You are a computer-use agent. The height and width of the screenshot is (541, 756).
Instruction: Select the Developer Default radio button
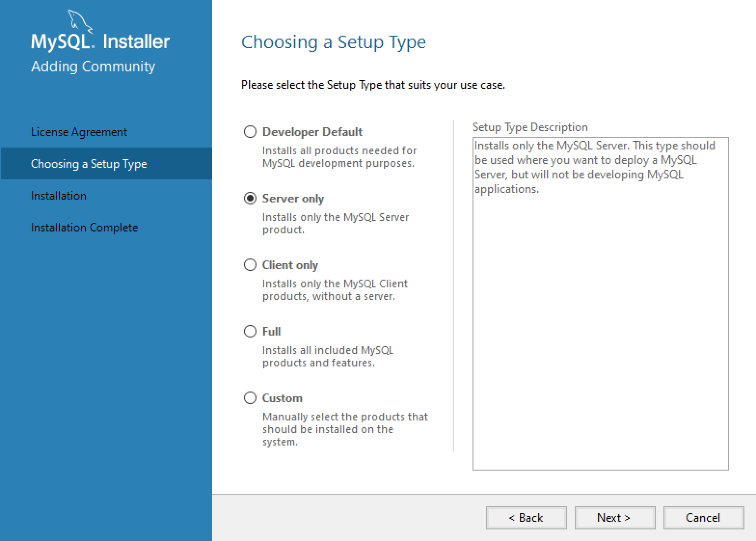click(x=250, y=132)
